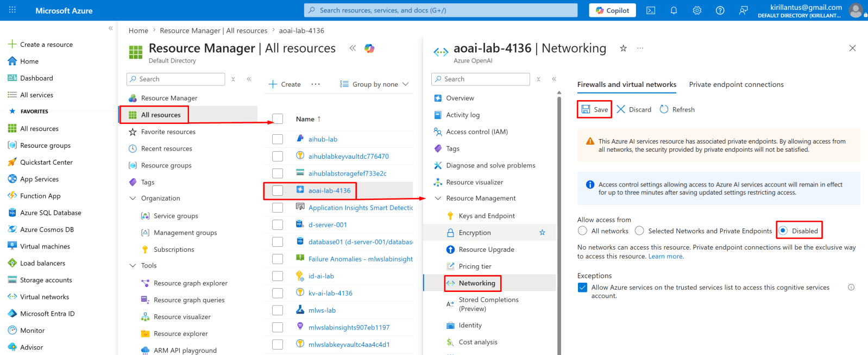
Task: Open the feedback icon in top bar
Action: [744, 10]
